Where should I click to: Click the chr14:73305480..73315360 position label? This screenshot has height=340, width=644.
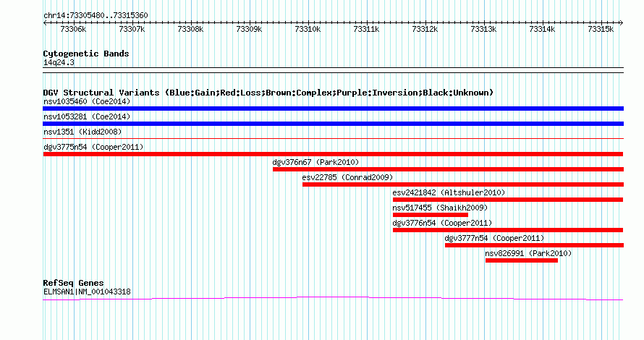(x=96, y=15)
